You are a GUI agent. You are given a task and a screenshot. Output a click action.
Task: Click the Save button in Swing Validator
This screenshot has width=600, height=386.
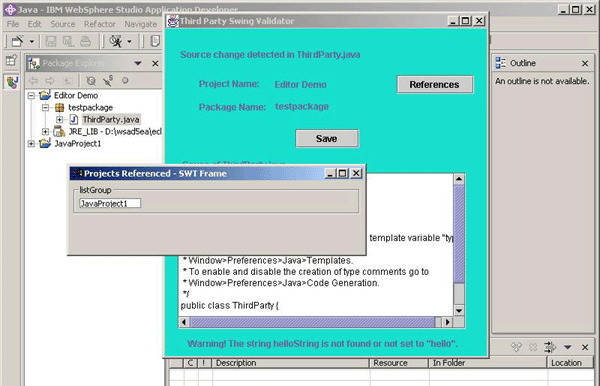click(327, 138)
